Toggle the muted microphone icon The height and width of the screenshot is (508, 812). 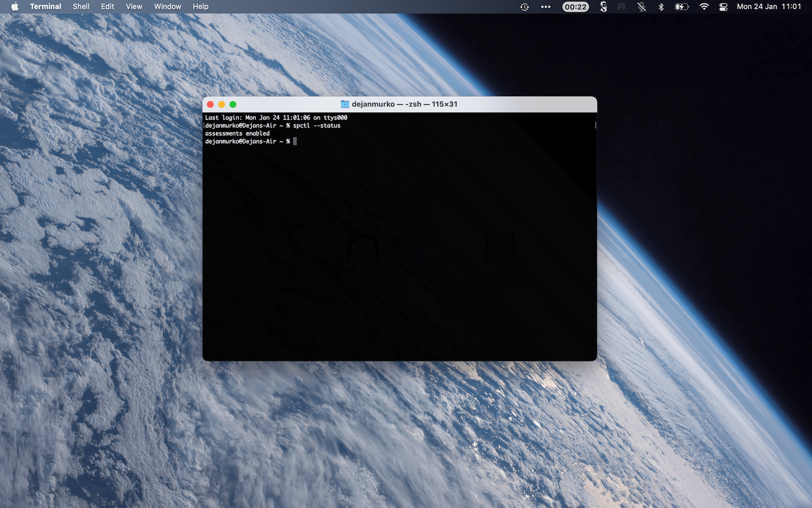(x=641, y=7)
